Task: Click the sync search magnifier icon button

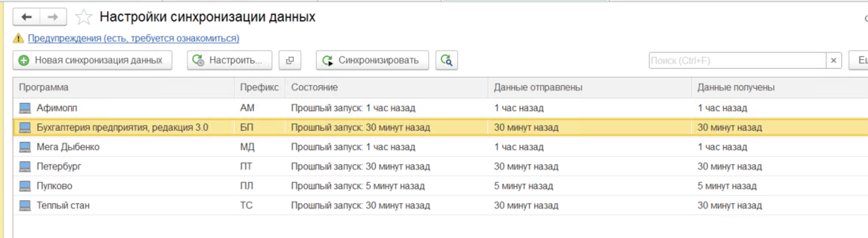Action: (446, 60)
